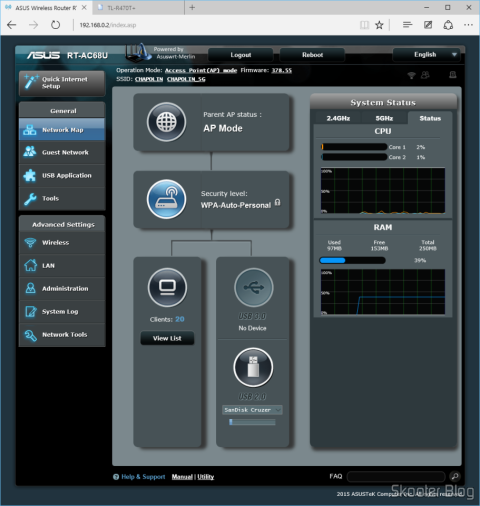
Task: Click the Network Map sidebar icon
Action: click(x=30, y=130)
